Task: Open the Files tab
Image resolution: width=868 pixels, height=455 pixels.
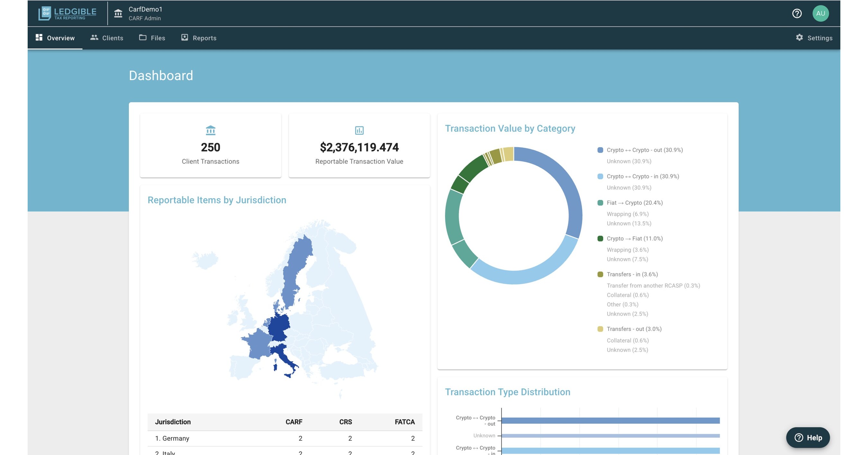Action: coord(152,38)
